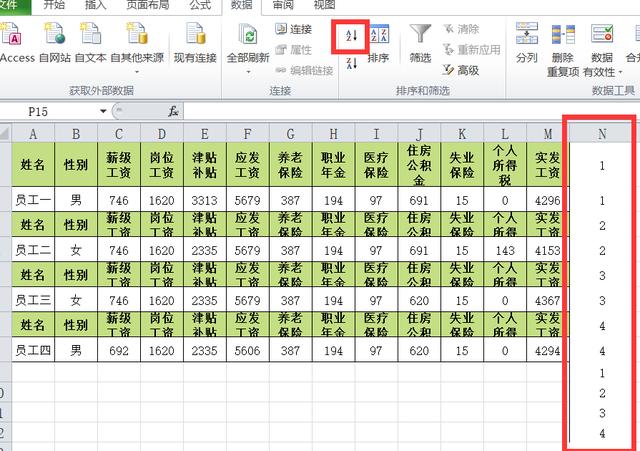Select the cell 员工二
Viewport: 640px width, 451px height.
[x=33, y=250]
